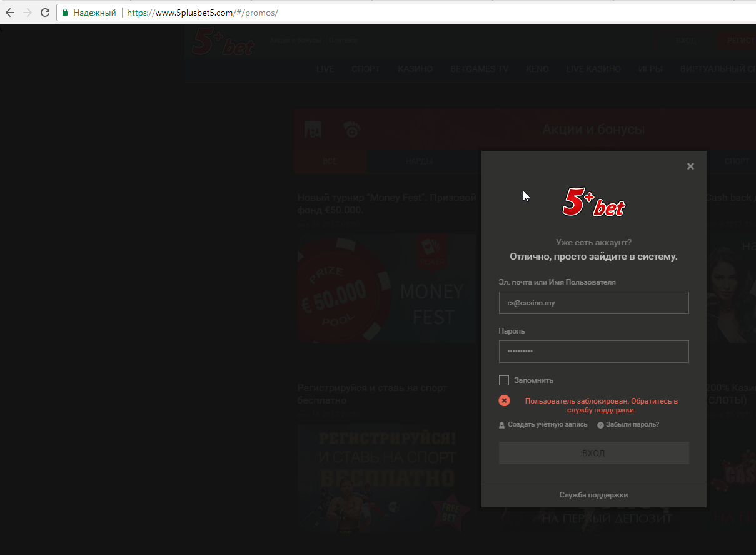This screenshot has height=555, width=756.
Task: Click the browser forward arrow
Action: coord(27,13)
